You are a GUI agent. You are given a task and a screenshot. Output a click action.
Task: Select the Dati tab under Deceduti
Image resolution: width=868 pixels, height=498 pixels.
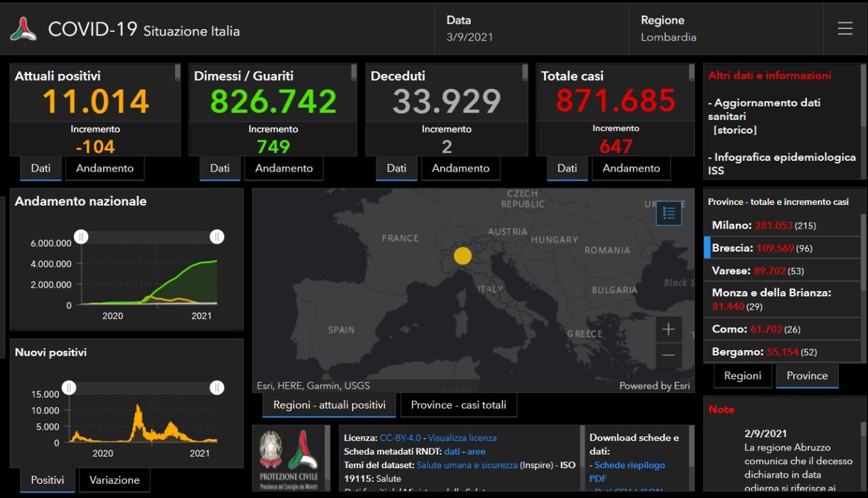396,168
